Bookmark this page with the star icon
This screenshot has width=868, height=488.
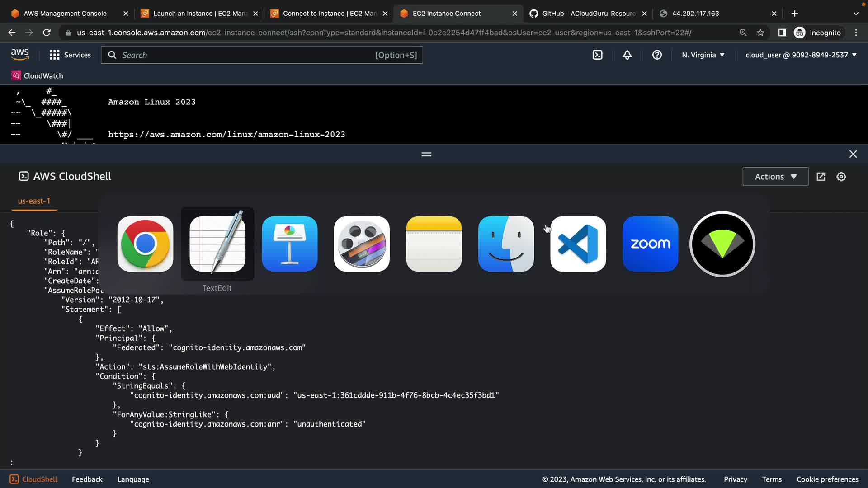pyautogui.click(x=760, y=33)
